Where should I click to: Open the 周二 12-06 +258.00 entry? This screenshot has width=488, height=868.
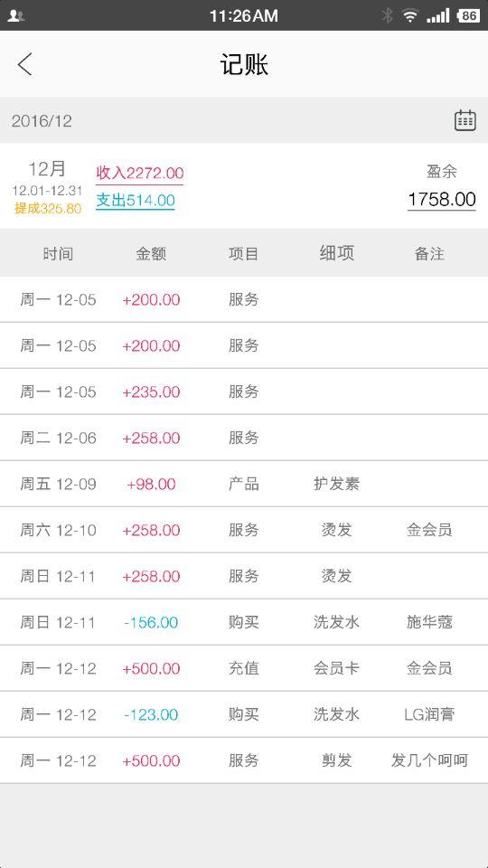click(244, 438)
